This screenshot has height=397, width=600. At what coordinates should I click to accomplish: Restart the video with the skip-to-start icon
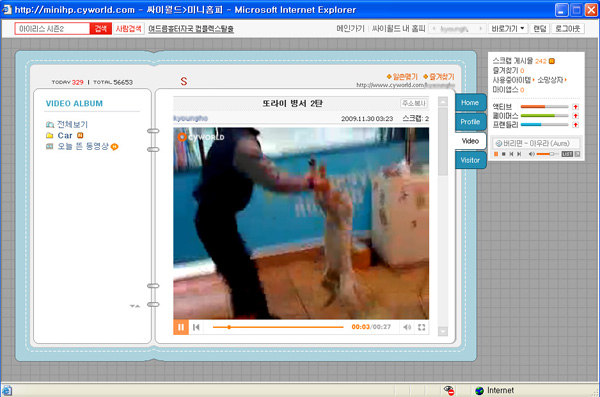tap(196, 327)
